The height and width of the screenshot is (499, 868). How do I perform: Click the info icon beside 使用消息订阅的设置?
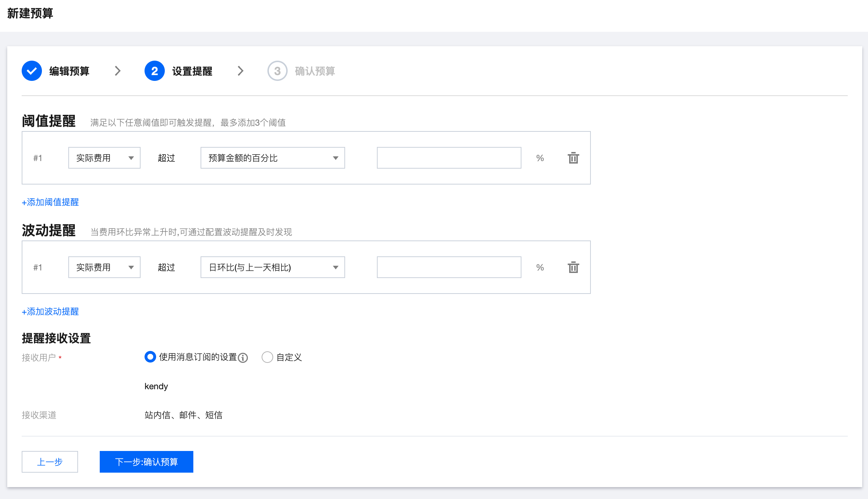pyautogui.click(x=243, y=358)
